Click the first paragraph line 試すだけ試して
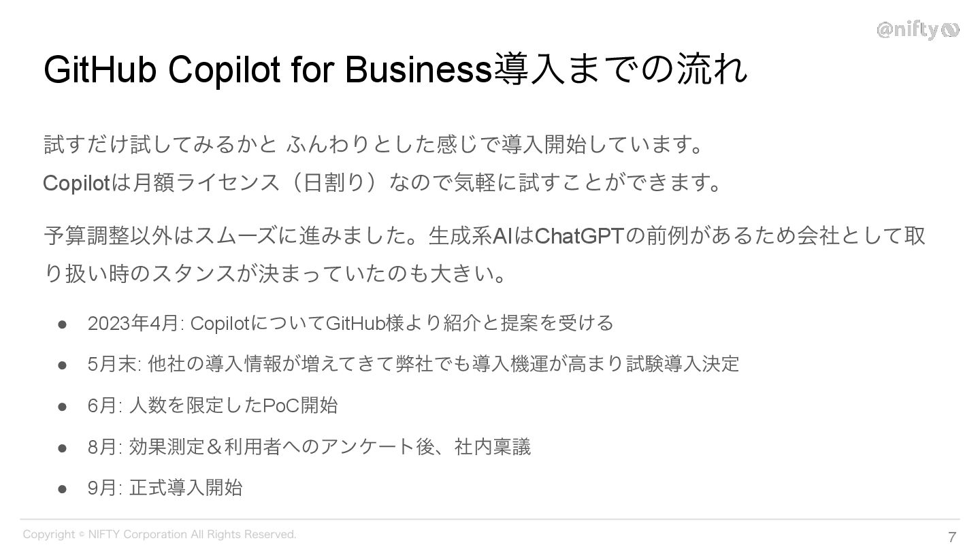Viewport: 980px width, 551px height. click(x=373, y=144)
